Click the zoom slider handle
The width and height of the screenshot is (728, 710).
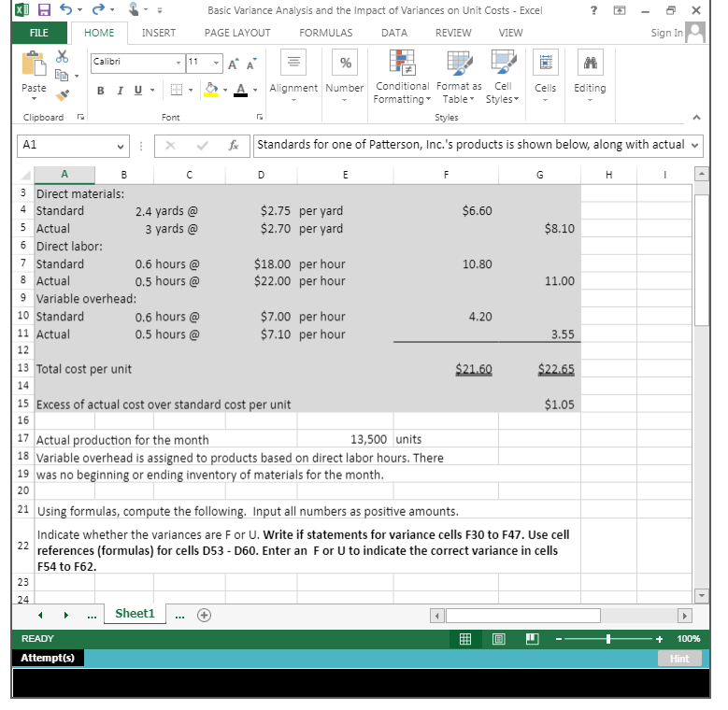point(608,639)
